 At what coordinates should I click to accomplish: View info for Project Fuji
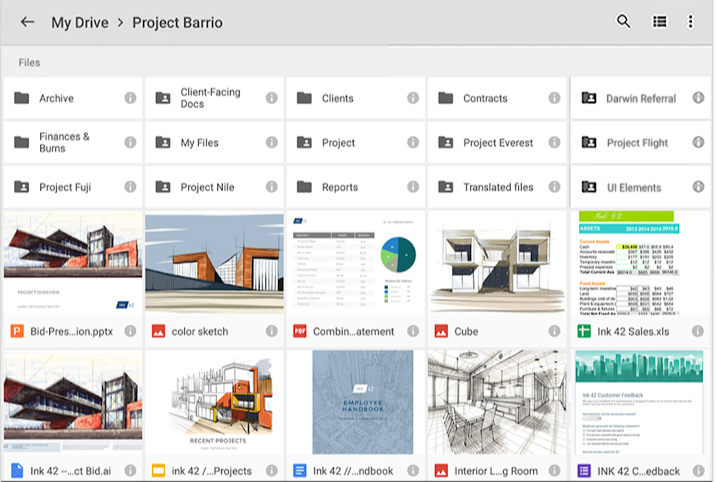pyautogui.click(x=130, y=186)
